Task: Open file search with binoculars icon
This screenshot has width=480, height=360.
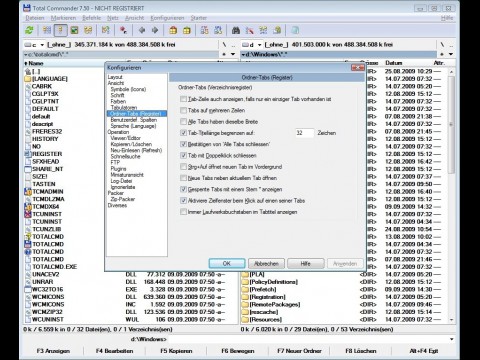Action: pos(236,30)
